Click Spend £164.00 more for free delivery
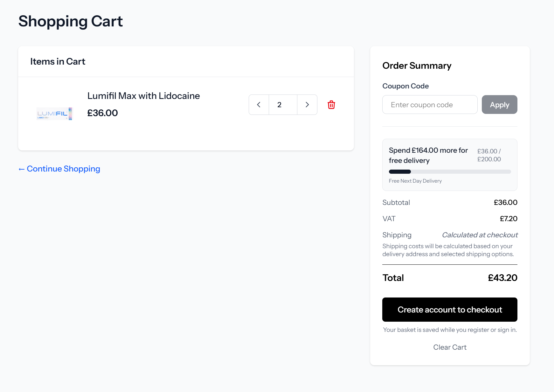 click(x=428, y=155)
